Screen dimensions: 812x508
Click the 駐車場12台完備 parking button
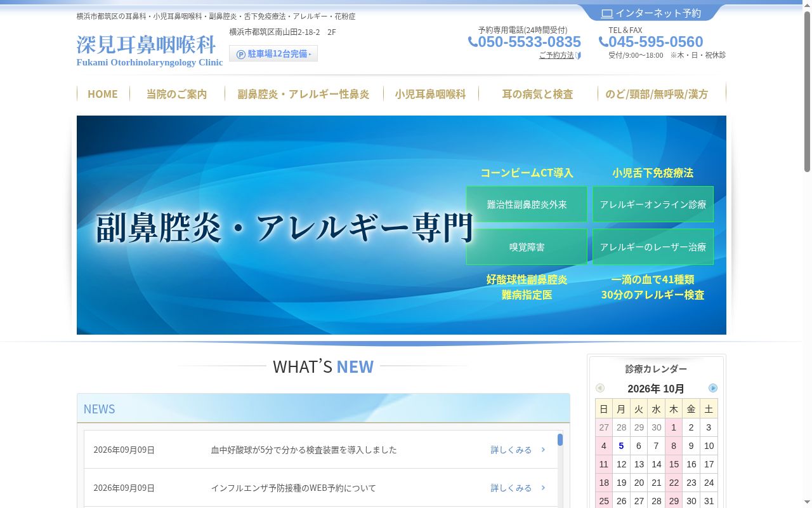[273, 54]
